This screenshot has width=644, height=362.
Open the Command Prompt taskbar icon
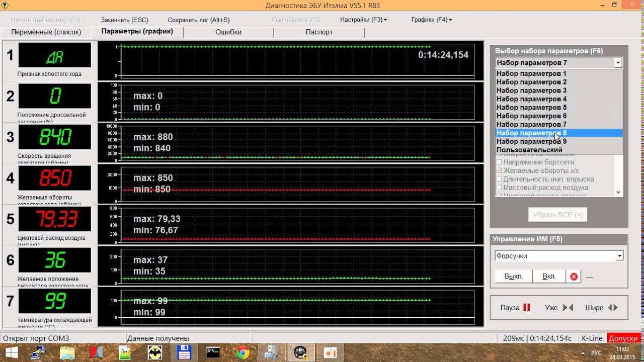tap(213, 352)
